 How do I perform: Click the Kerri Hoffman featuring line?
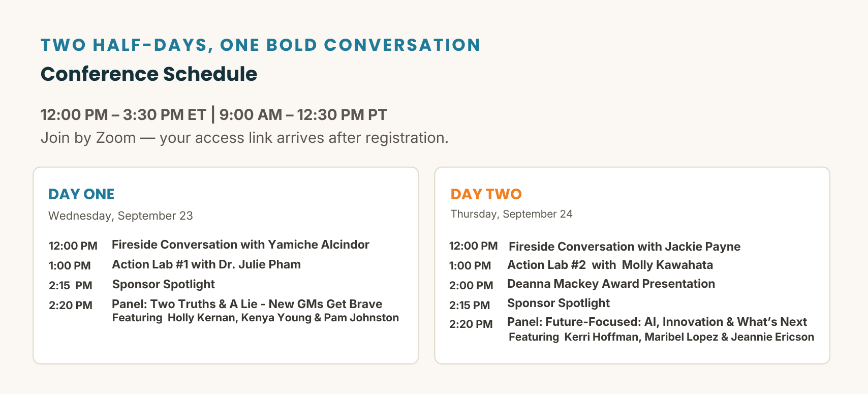(661, 337)
